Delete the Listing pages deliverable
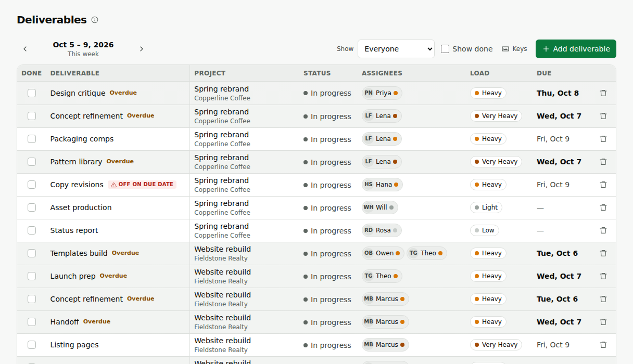The width and height of the screenshot is (633, 364). [603, 345]
